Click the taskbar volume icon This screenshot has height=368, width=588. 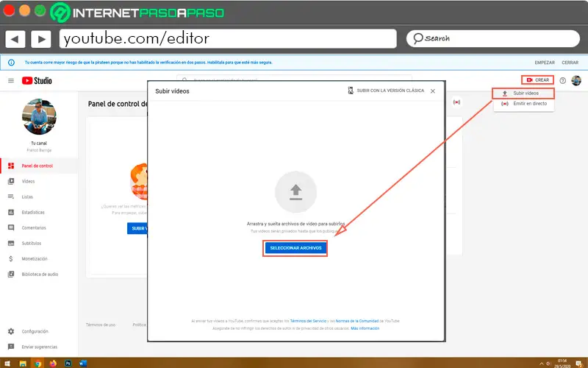pos(548,364)
